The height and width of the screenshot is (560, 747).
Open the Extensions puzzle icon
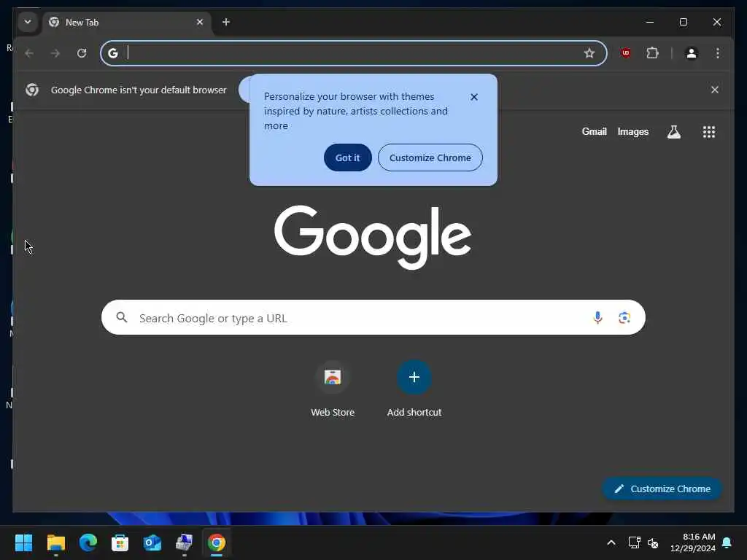(x=653, y=53)
